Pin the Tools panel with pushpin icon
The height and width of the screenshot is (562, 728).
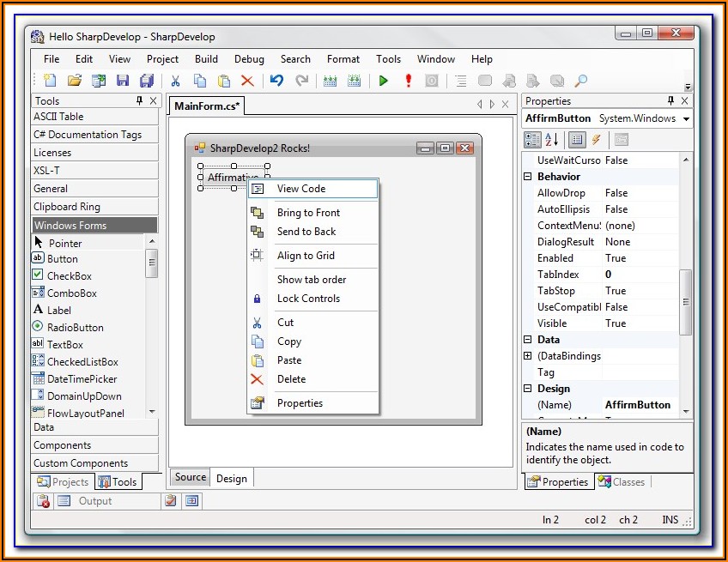point(140,101)
